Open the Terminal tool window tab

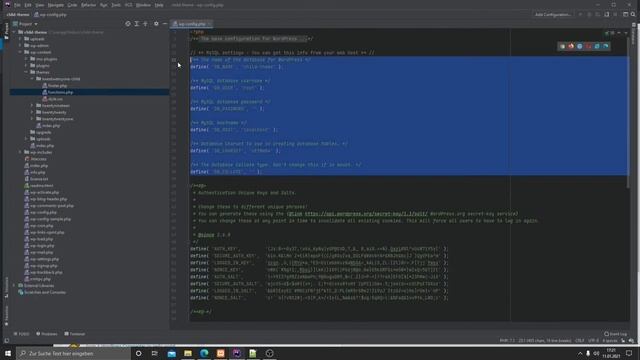pyautogui.click(x=75, y=334)
